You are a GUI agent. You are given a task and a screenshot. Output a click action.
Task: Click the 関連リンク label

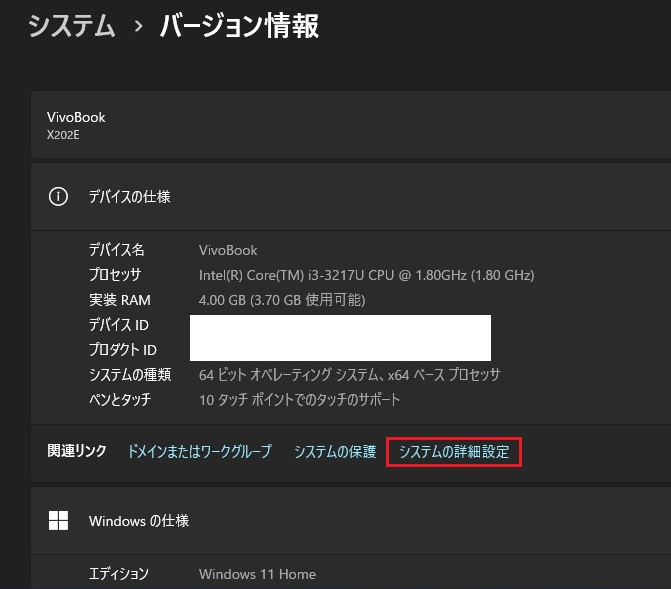tap(77, 451)
